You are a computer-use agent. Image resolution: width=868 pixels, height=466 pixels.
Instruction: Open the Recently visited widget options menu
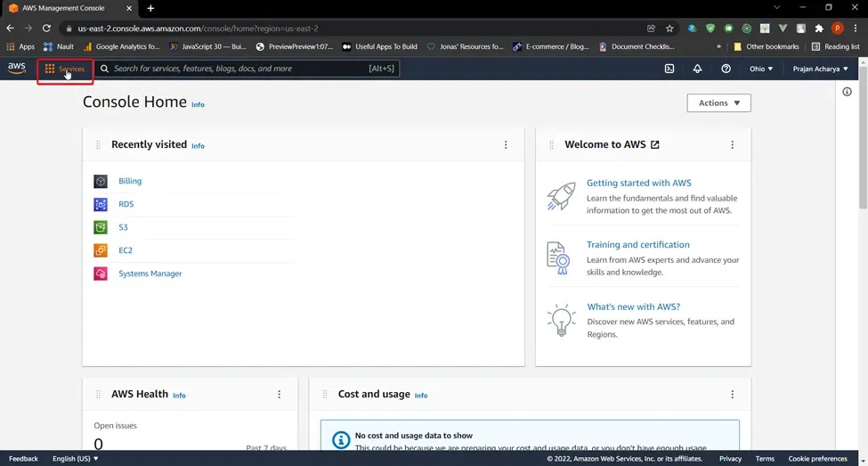pos(506,144)
